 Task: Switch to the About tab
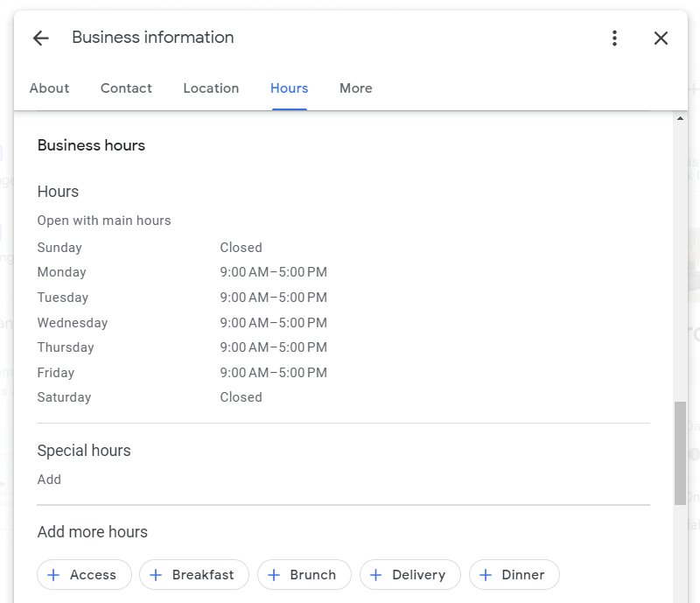click(49, 88)
